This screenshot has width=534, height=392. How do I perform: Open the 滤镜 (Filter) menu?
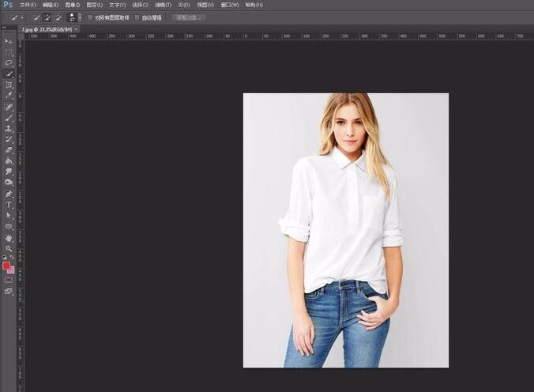coord(164,5)
